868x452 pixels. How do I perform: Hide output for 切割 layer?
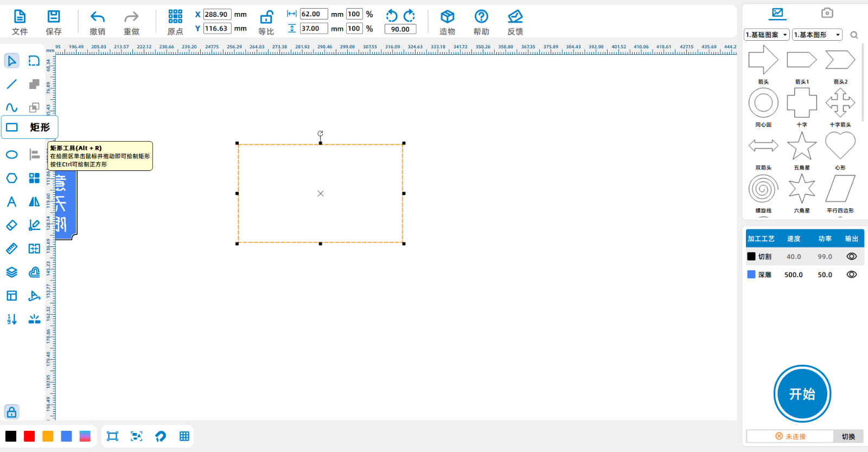[x=851, y=257]
